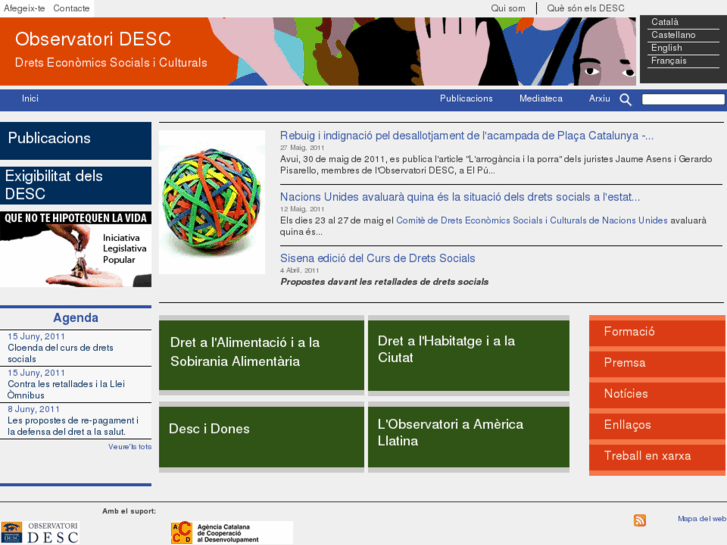
Task: Open Les propostes de re-pagament event
Action: (x=73, y=426)
